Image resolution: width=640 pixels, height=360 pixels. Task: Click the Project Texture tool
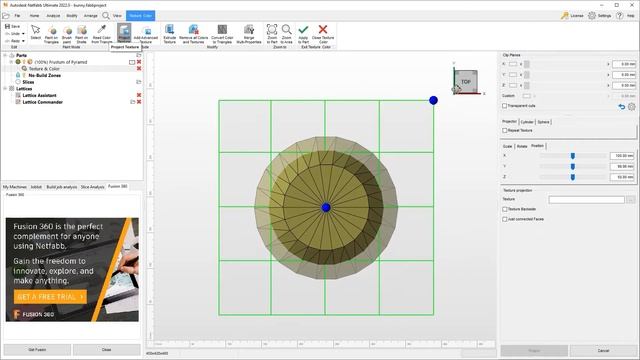click(124, 33)
